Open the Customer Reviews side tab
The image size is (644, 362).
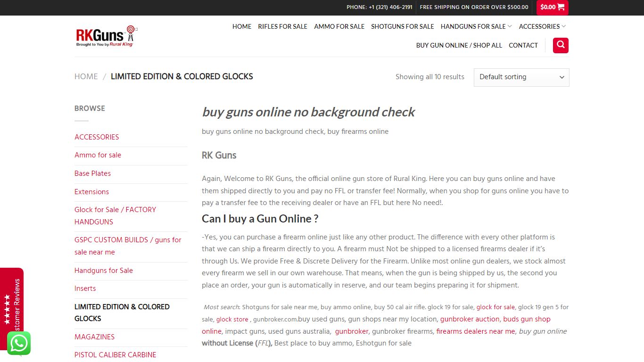pyautogui.click(x=12, y=309)
